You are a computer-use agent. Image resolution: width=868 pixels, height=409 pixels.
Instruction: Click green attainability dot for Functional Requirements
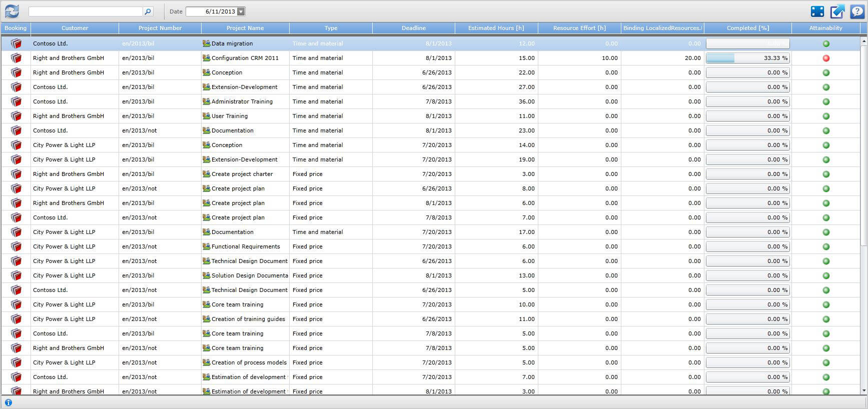click(x=826, y=246)
